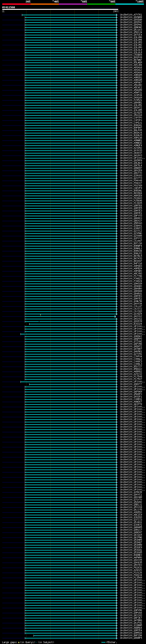The width and height of the screenshot is (146, 644).
Task: Click the green ~80% identity legend segment
Action: (101, 4)
